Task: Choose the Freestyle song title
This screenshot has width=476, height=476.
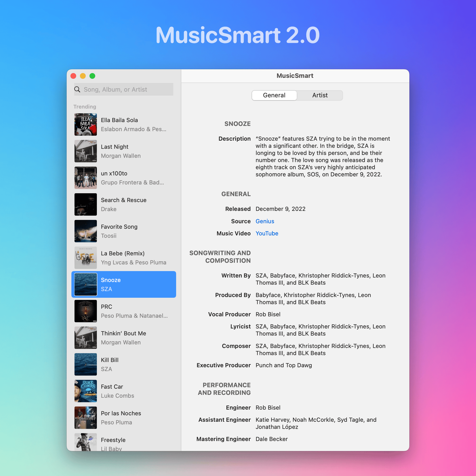Action: point(113,440)
